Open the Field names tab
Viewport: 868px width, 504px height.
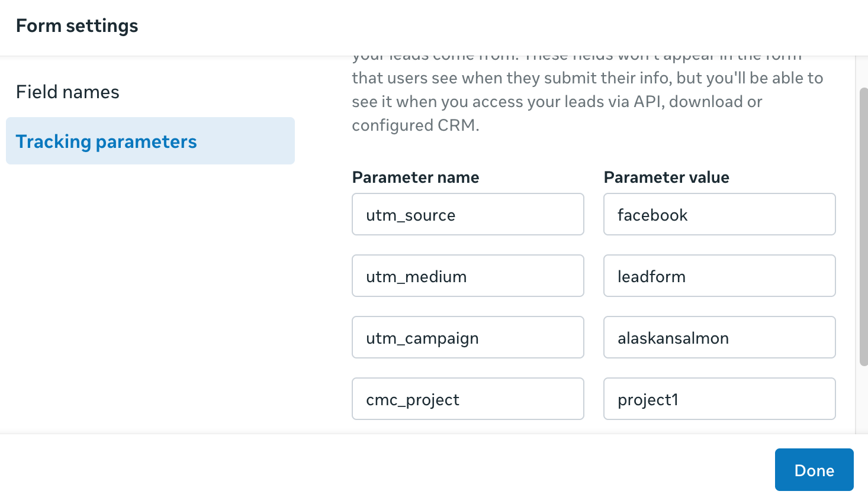[67, 92]
